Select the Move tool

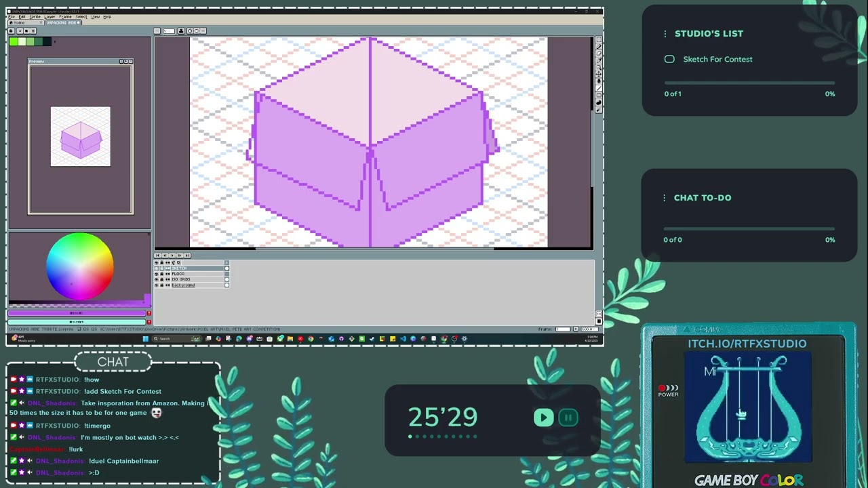[599, 74]
